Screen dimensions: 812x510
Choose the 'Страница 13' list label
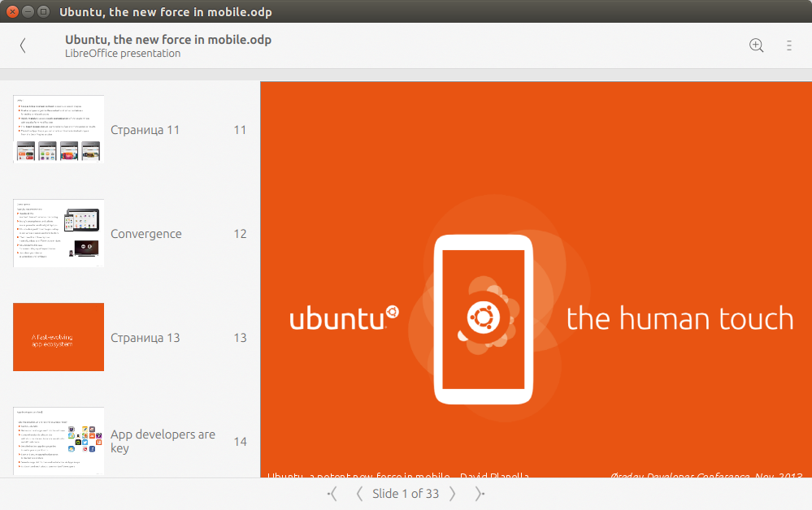145,338
